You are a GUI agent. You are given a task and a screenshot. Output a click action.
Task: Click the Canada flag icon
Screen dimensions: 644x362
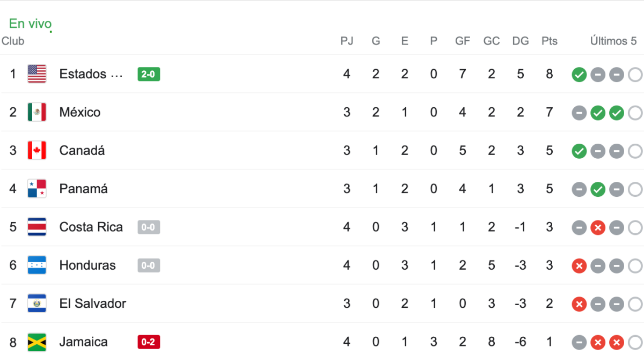click(x=37, y=151)
